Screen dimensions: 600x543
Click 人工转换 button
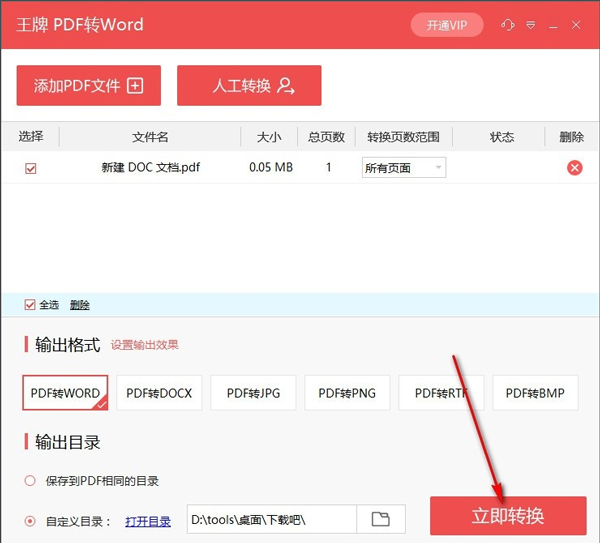tap(249, 85)
